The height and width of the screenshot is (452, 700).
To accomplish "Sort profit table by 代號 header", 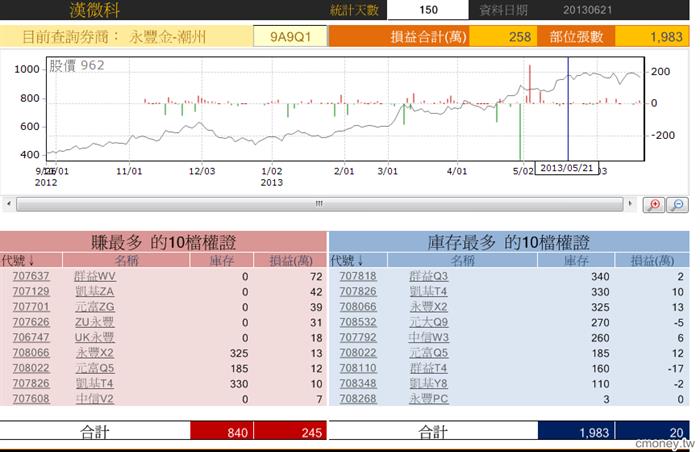I will 18,260.
